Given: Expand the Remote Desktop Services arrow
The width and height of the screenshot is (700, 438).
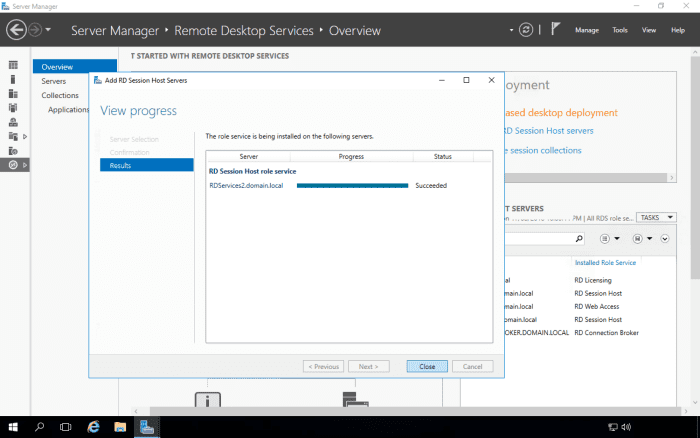Looking at the screenshot, I should (25, 165).
